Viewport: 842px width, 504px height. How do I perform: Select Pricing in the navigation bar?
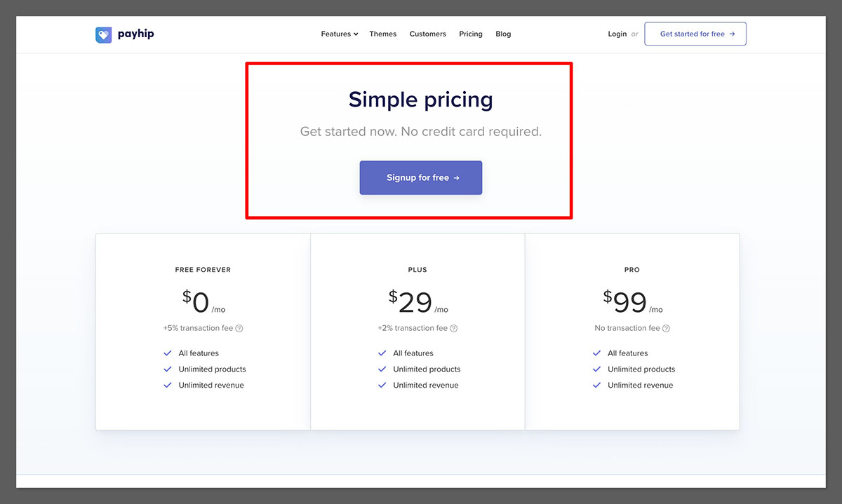point(471,34)
